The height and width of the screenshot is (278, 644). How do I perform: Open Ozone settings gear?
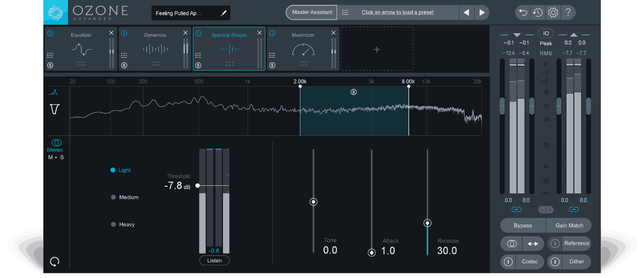pos(553,13)
